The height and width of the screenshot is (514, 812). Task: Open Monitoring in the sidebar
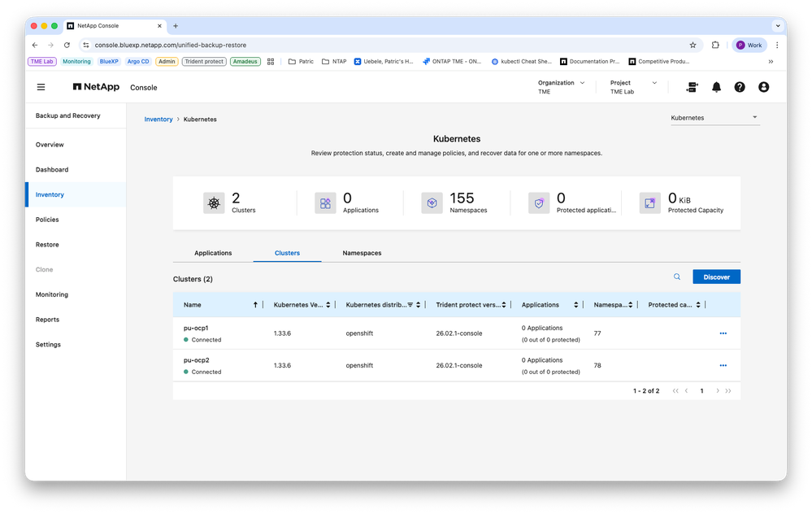(x=52, y=294)
